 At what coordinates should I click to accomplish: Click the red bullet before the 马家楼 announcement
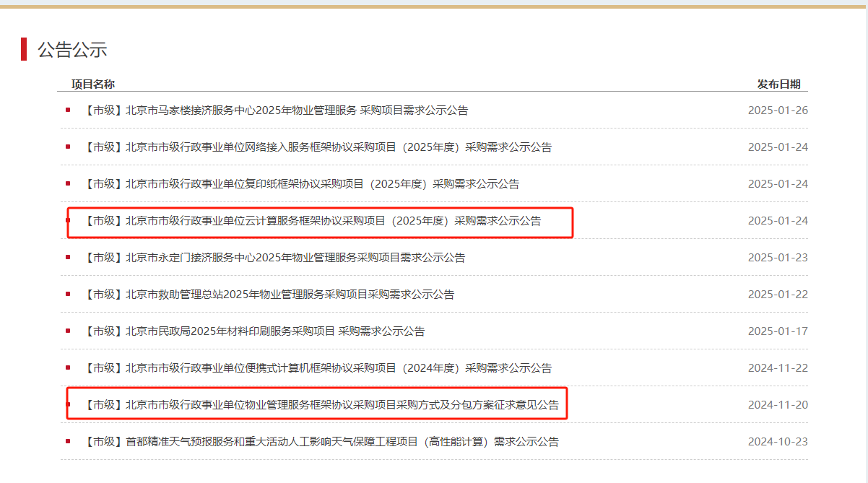[68, 110]
